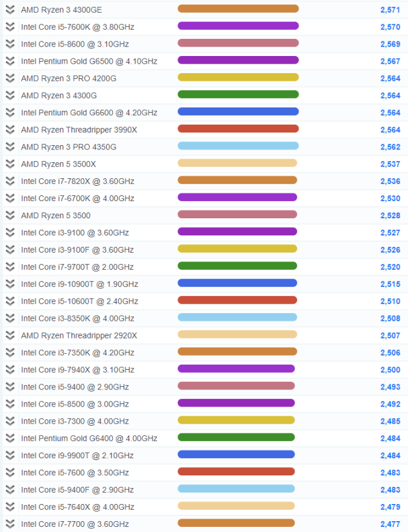This screenshot has height=532, width=408.
Task: Click the score 2,507
Action: [390, 335]
